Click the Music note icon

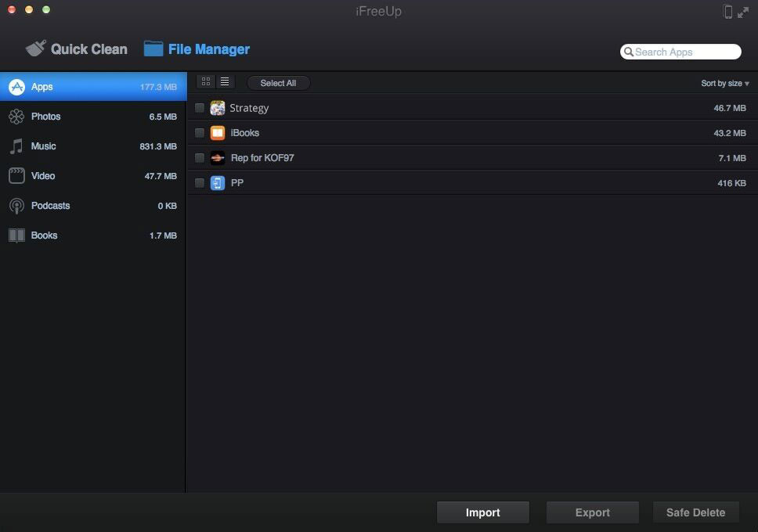[16, 146]
